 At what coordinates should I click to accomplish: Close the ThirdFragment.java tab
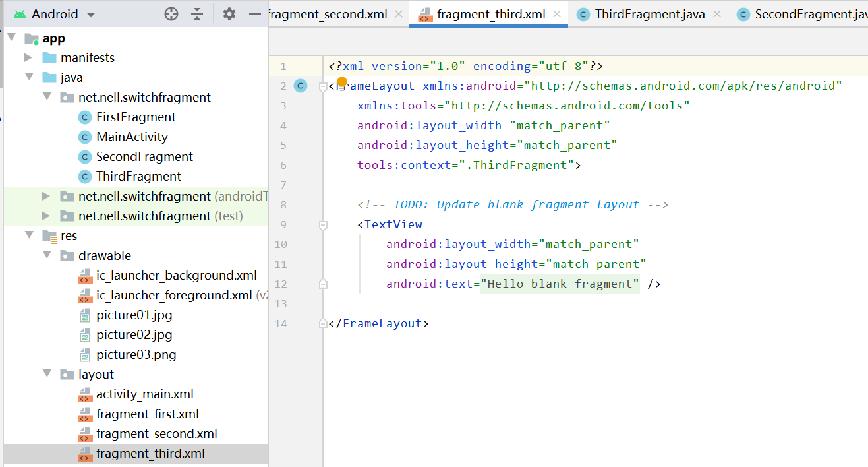pyautogui.click(x=717, y=14)
